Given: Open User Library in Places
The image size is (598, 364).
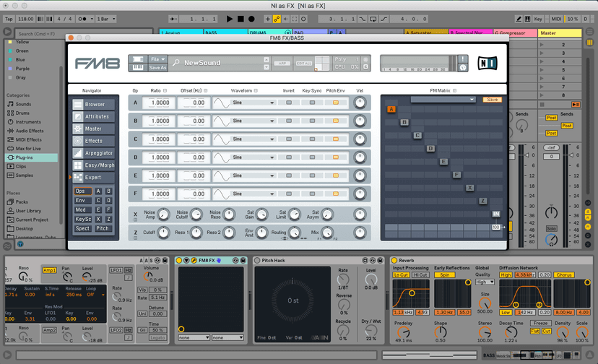Looking at the screenshot, I should (x=28, y=211).
